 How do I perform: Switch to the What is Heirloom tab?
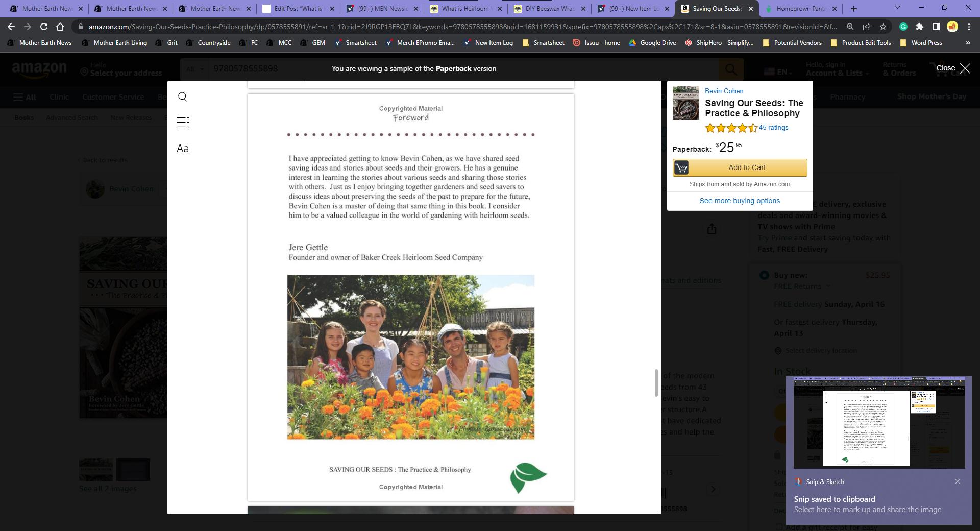[466, 8]
